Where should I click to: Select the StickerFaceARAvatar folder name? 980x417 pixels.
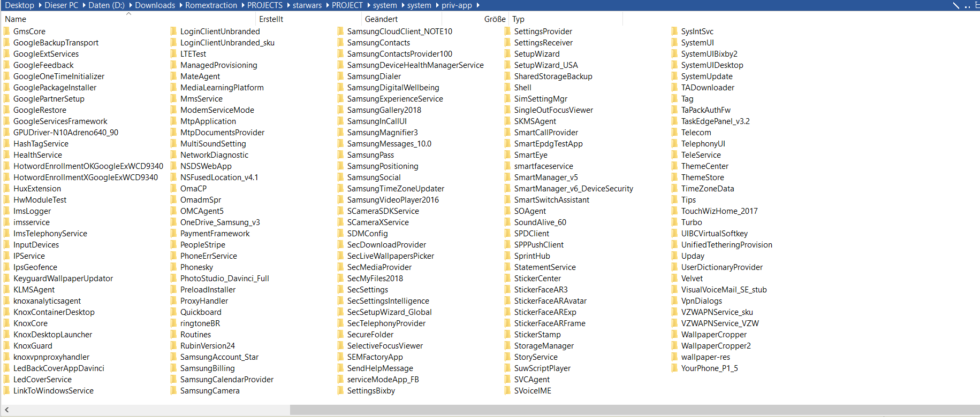tap(550, 300)
